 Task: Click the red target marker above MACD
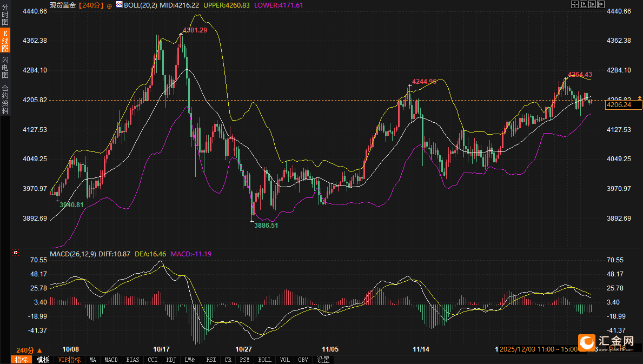16,253
